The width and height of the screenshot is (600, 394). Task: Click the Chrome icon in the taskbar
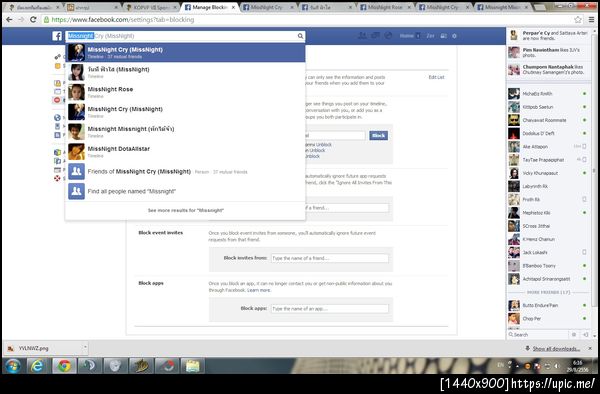64,366
